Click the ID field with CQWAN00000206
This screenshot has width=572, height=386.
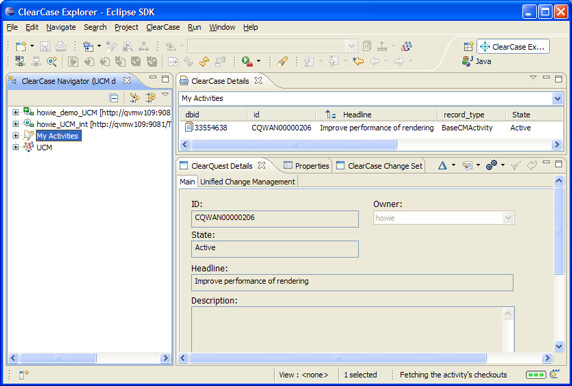[275, 218]
